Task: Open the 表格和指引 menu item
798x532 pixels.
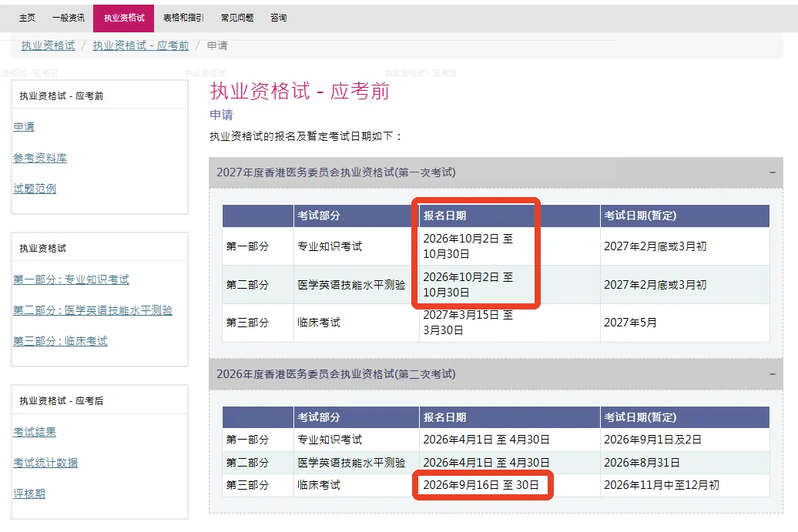Action: coord(183,18)
